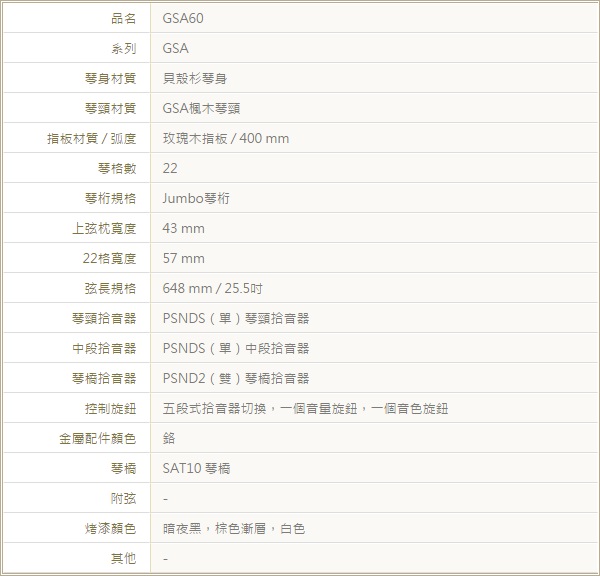The image size is (600, 576).
Task: Click the 附弦 row label
Action: 123,498
